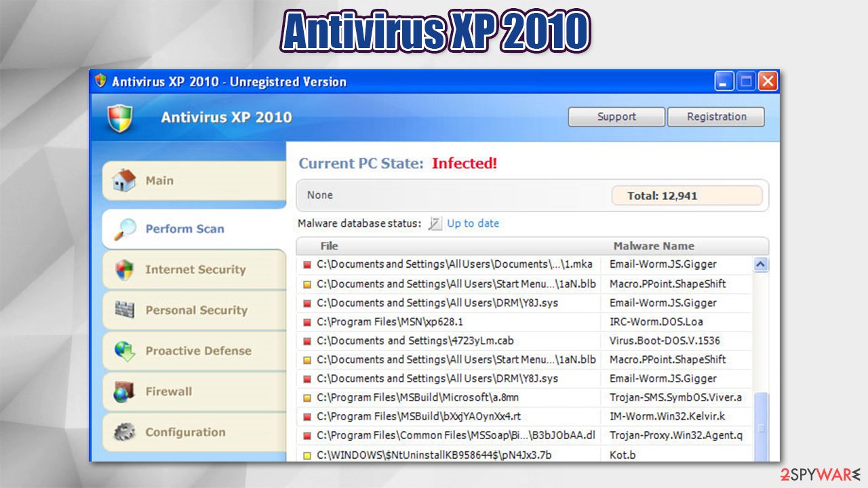This screenshot has height=488, width=868.
Task: Click the shield icon for Internet Security
Action: [x=124, y=270]
